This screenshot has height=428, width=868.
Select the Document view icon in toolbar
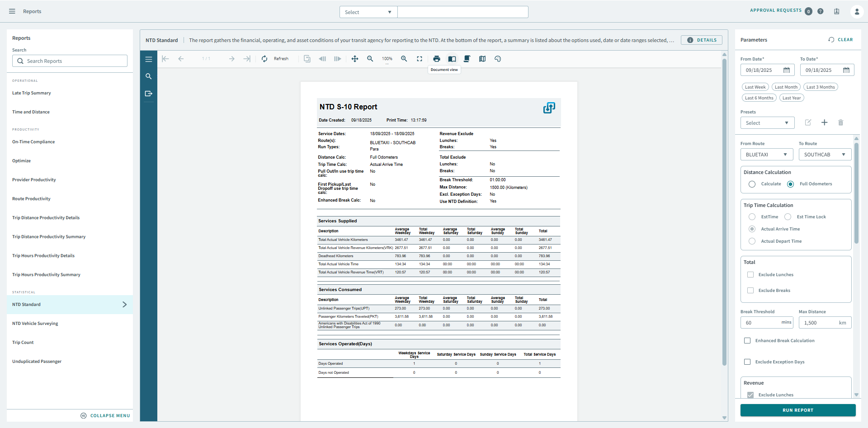coord(452,59)
